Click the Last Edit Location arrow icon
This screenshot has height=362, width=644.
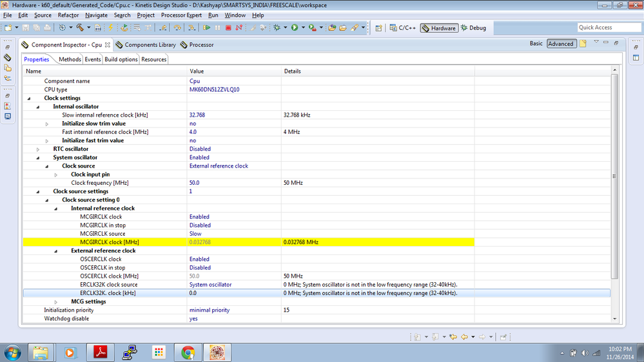click(453, 337)
